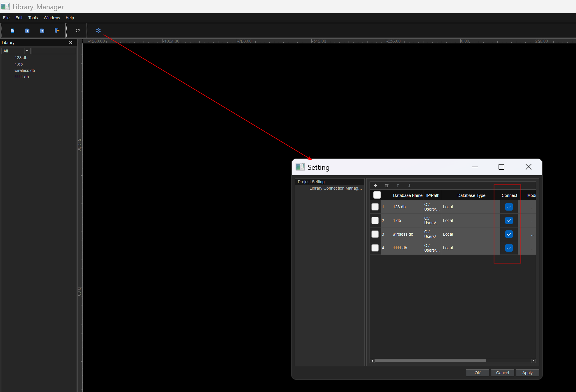Check the select-all checkbox in table header
576x392 pixels.
(377, 195)
